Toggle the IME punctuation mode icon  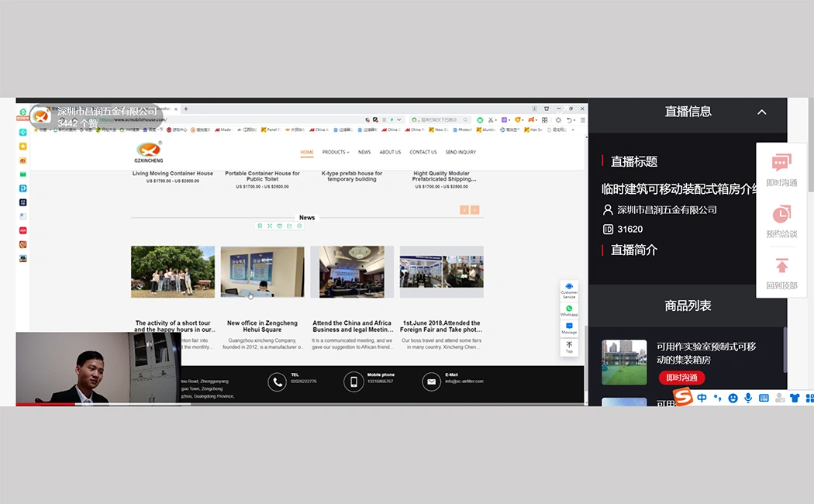[x=717, y=398]
